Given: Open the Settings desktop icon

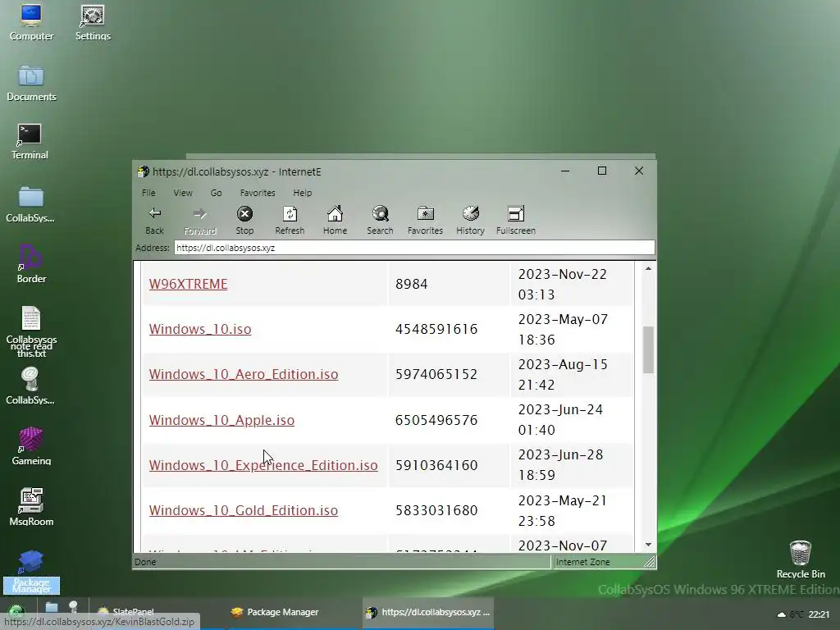Looking at the screenshot, I should 93,22.
